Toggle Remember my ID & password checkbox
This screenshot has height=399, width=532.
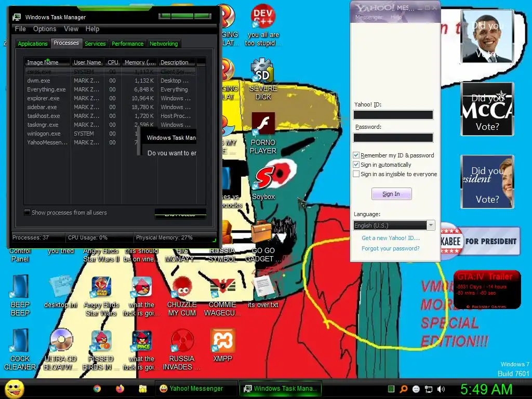[x=356, y=155]
